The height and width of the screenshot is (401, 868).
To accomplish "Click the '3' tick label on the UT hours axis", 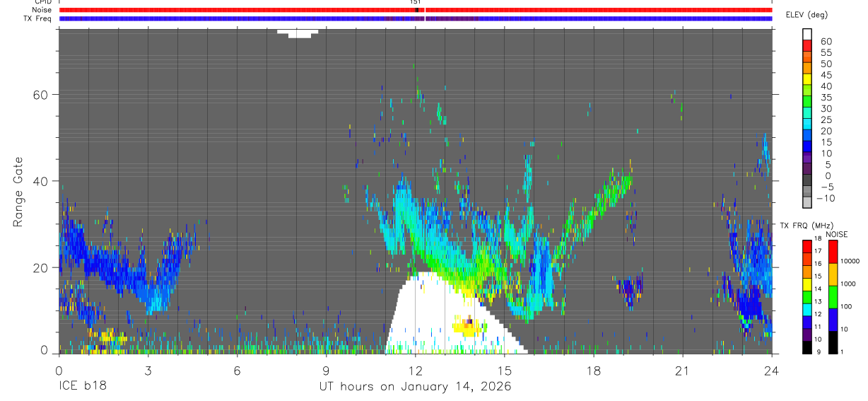I will [148, 371].
